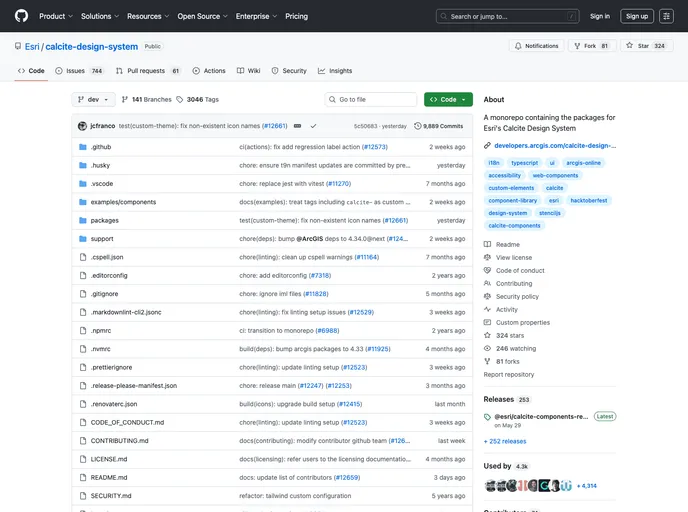Open the .github folder
The width and height of the screenshot is (688, 512).
coord(101,147)
